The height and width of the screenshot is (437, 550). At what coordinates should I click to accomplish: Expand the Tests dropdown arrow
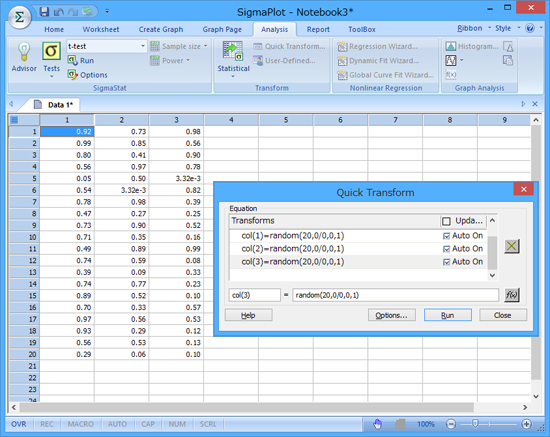[52, 77]
